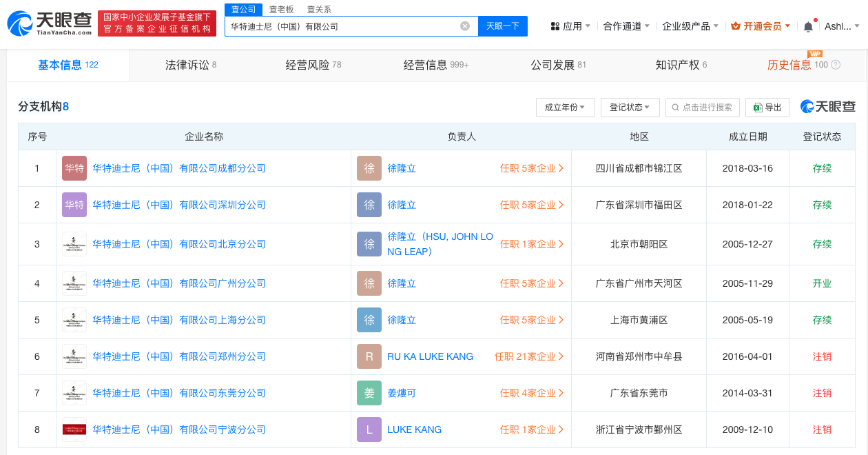Expand the 登记状态 filter dropdown
Viewport: 868px width, 455px height.
[630, 108]
